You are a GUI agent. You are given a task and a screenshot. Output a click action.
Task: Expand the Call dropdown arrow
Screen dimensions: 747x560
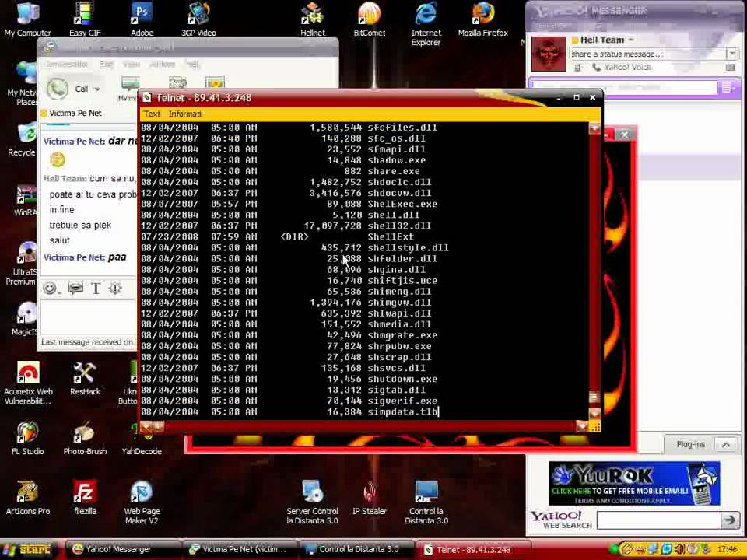[x=97, y=89]
